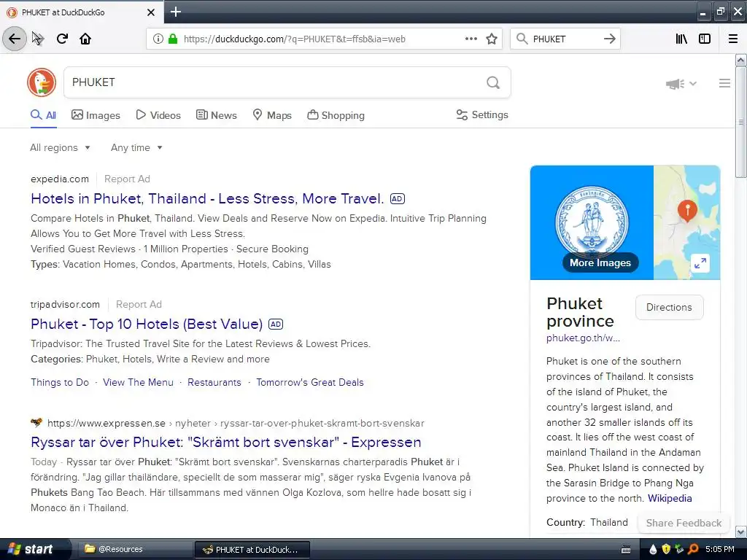Open the Things to Do sitelink

[60, 382]
